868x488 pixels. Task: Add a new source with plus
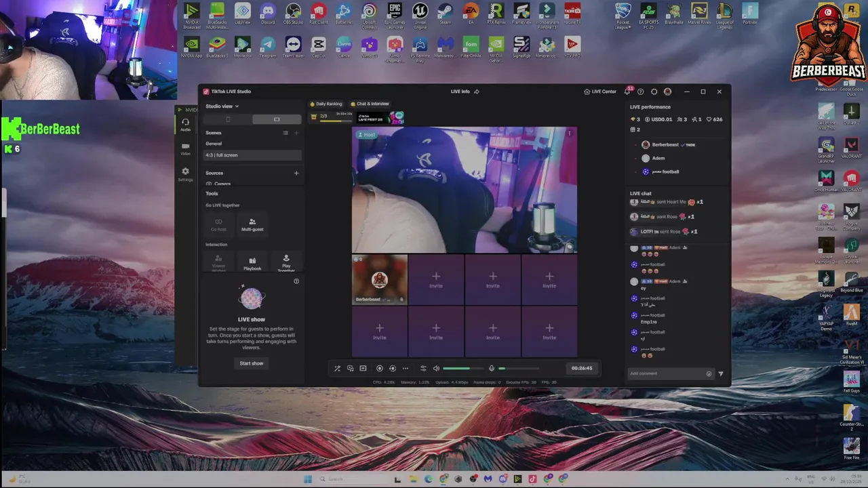(296, 174)
